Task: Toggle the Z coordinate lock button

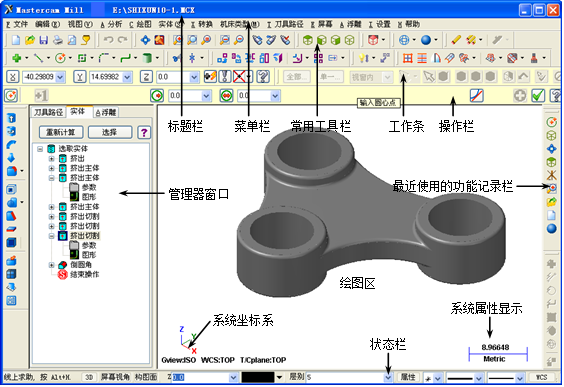Action: pyautogui.click(x=146, y=77)
